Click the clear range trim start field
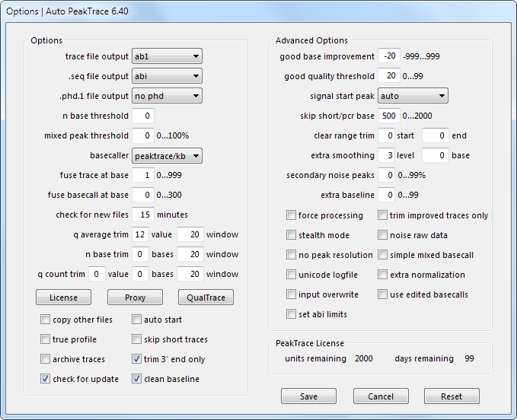Screen dimensions: 517x420 click(387, 135)
